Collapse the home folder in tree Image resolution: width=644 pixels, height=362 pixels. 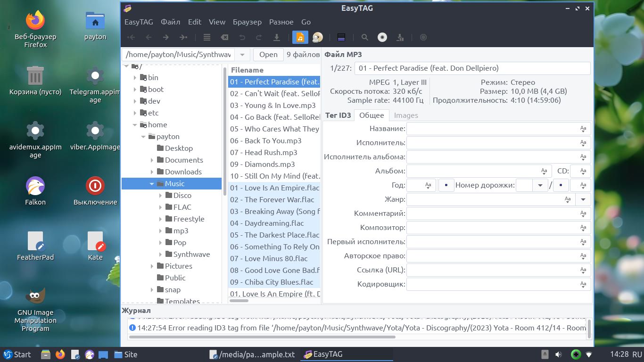click(135, 124)
